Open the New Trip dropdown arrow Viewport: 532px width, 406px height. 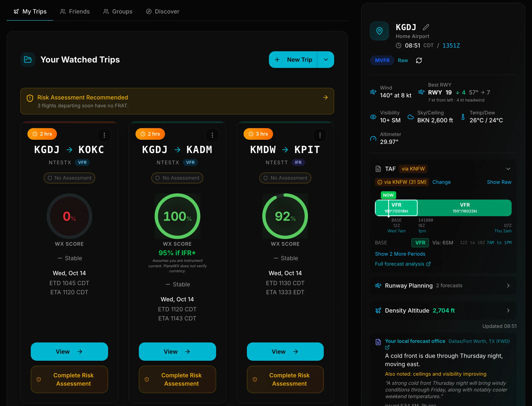[x=326, y=60]
